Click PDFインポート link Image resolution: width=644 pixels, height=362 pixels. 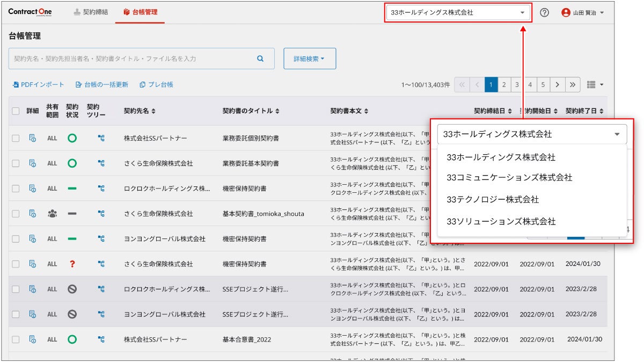[38, 85]
